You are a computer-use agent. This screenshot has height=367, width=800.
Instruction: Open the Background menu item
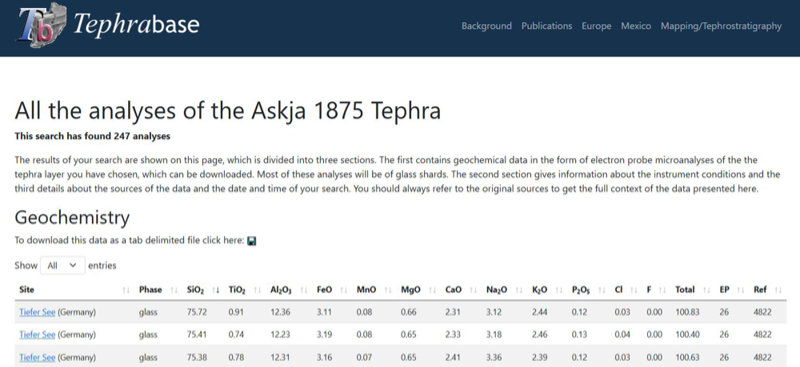coord(486,26)
